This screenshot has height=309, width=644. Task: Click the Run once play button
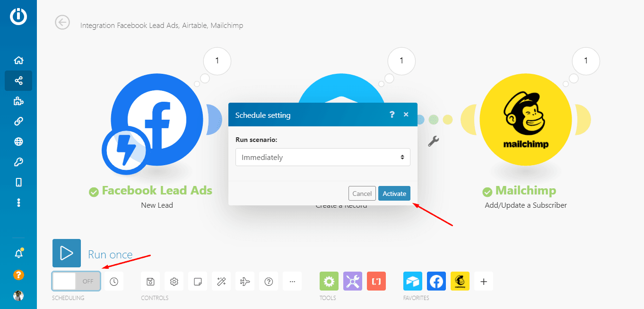click(67, 253)
